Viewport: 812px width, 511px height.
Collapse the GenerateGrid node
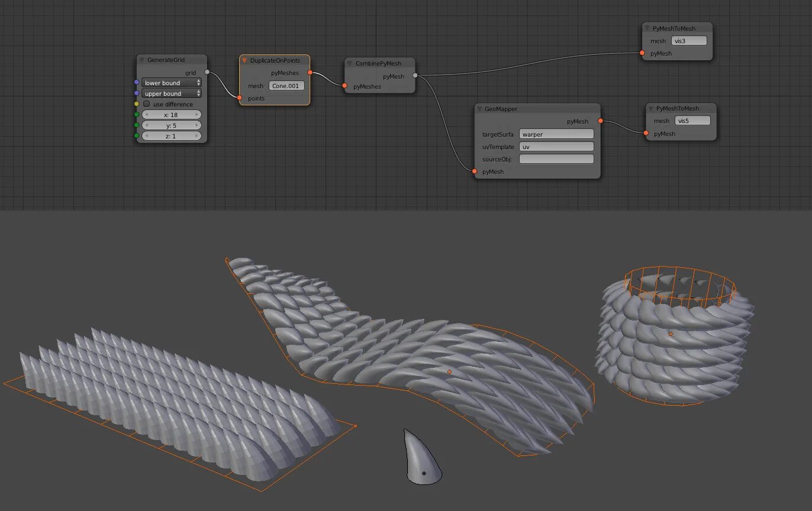[142, 60]
